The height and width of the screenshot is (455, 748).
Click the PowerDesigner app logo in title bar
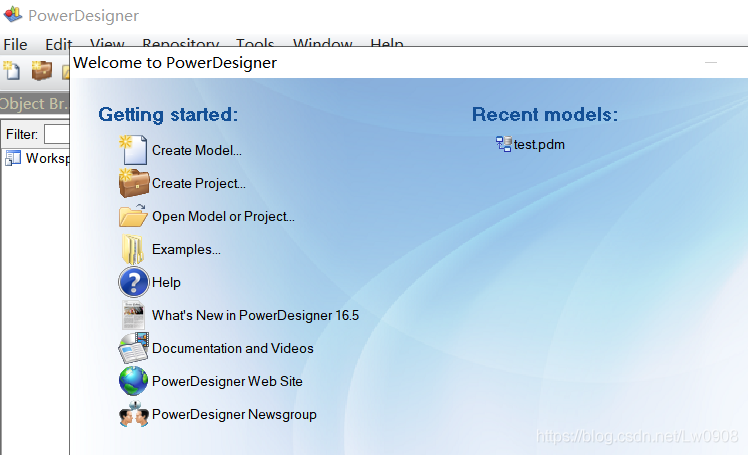click(x=12, y=14)
